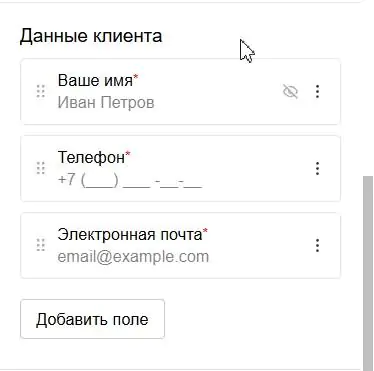Image resolution: width=374 pixels, height=371 pixels.
Task: Select the Электронная почта field label
Action: (x=130, y=234)
